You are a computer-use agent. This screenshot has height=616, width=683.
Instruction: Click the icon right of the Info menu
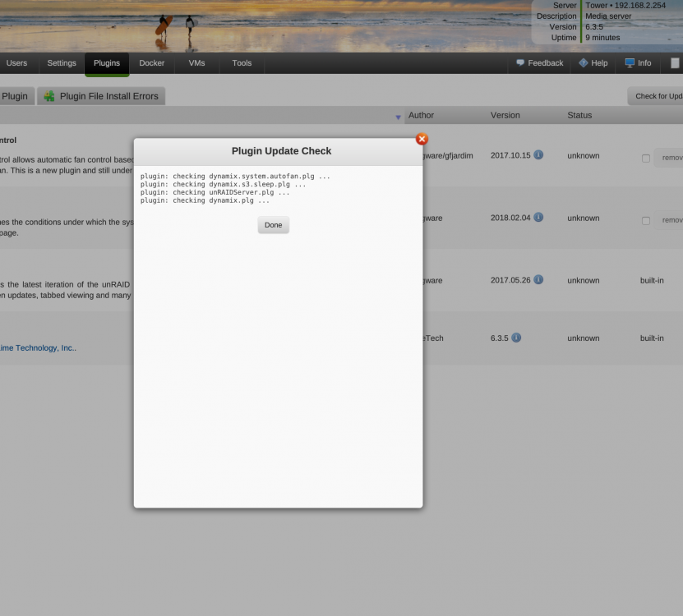675,63
